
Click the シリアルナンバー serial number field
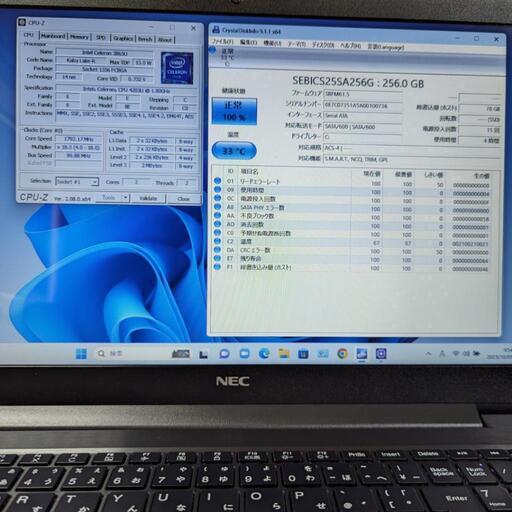[363, 106]
